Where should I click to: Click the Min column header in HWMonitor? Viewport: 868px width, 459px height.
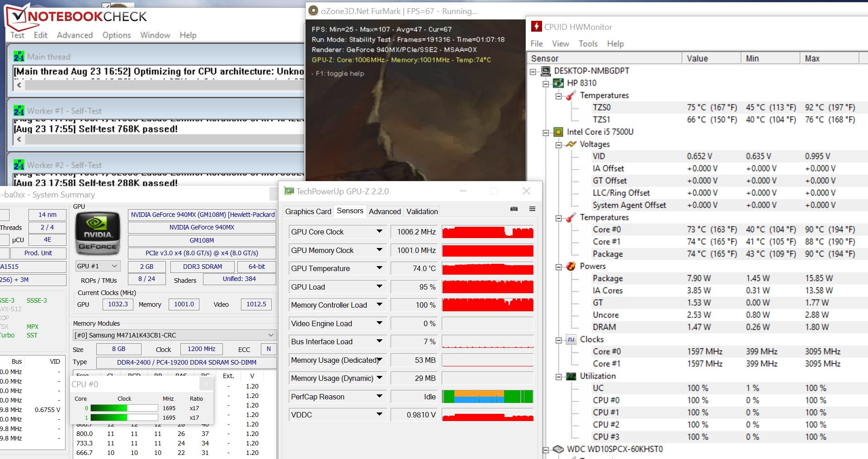[771, 58]
